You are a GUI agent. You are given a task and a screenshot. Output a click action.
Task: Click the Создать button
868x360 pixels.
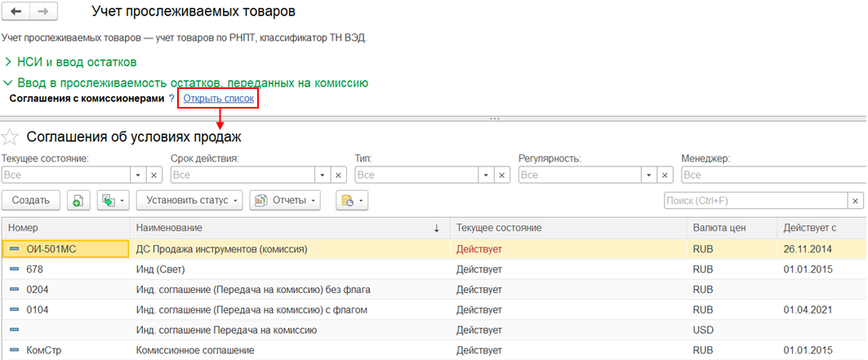point(30,200)
